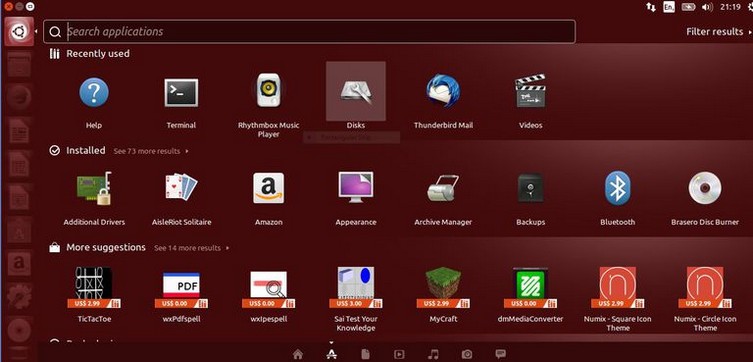Switch to the Music lens
This screenshot has width=753, height=362.
pyautogui.click(x=433, y=354)
